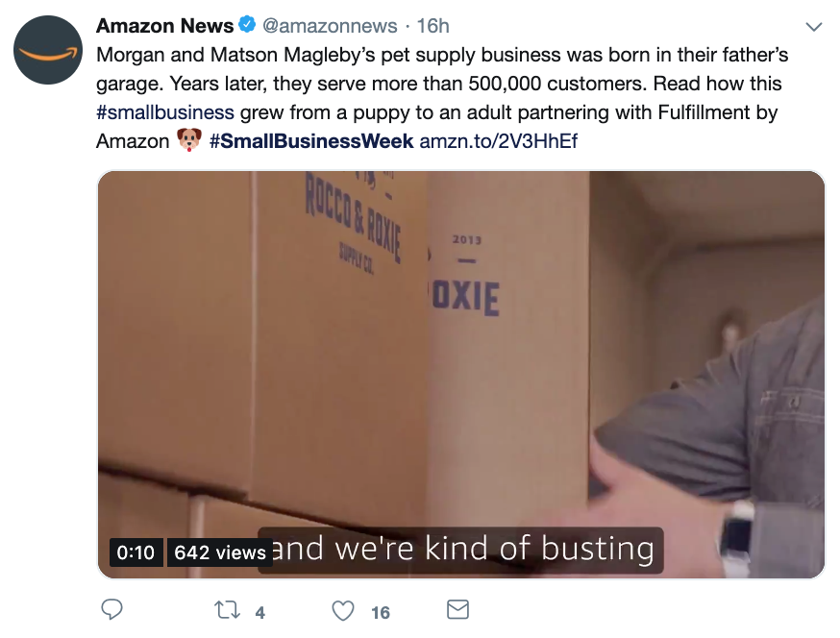Open the @amazonnews handle
840x638 pixels.
[330, 26]
